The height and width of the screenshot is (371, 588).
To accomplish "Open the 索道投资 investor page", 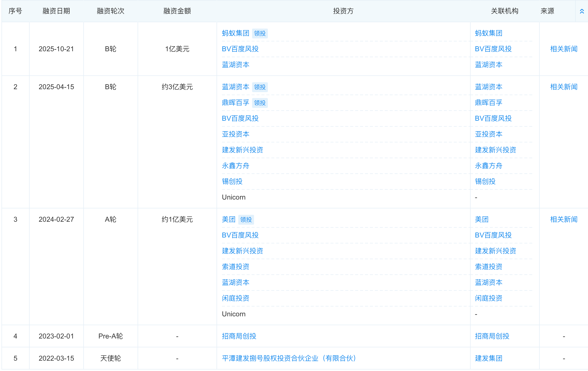I will [236, 267].
